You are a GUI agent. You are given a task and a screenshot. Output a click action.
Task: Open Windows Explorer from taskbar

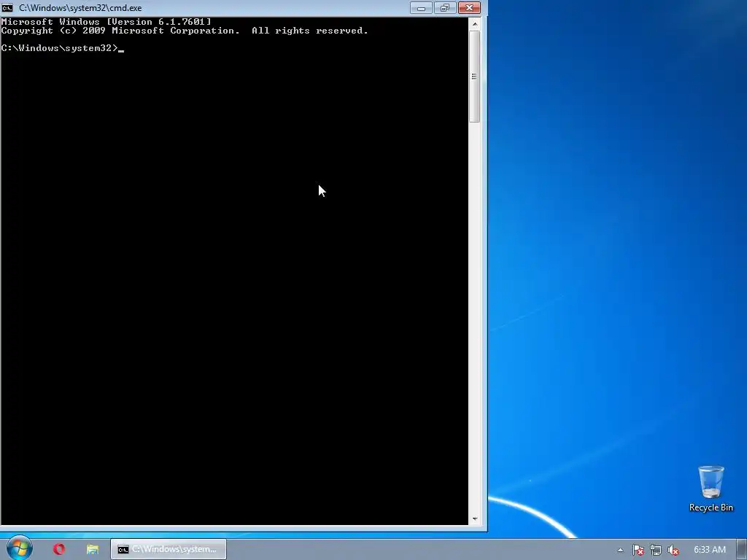pos(93,549)
